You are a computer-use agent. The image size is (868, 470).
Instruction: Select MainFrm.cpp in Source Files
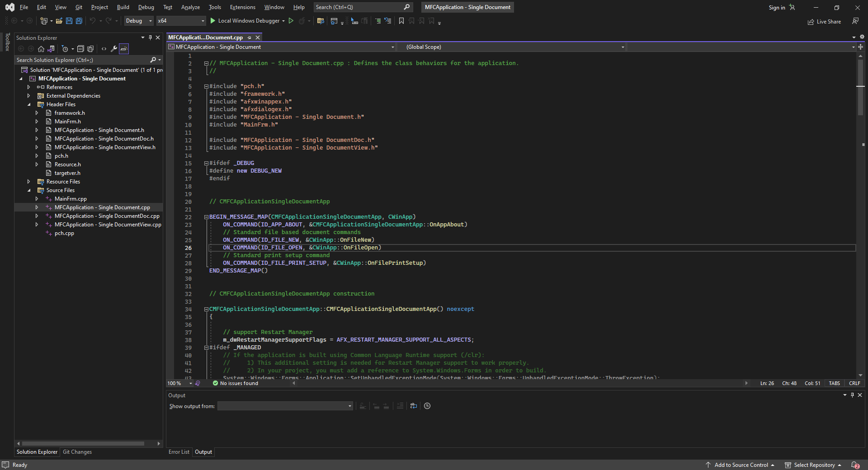71,199
